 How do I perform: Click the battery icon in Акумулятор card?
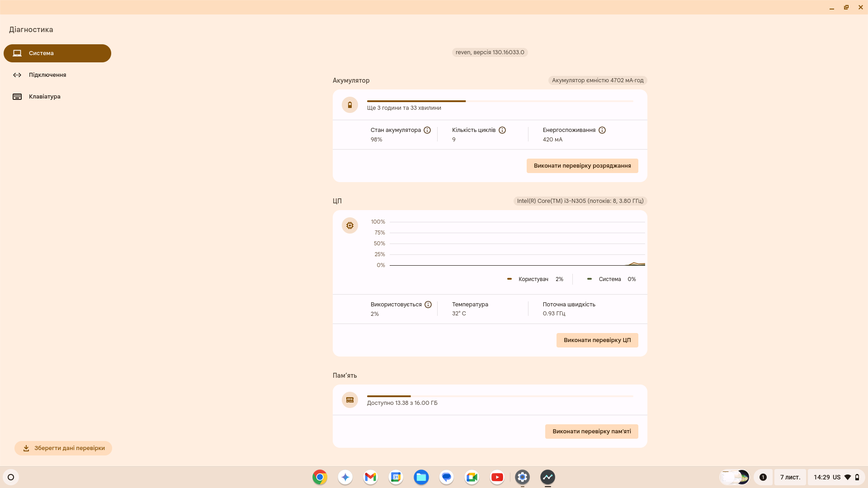tap(349, 105)
